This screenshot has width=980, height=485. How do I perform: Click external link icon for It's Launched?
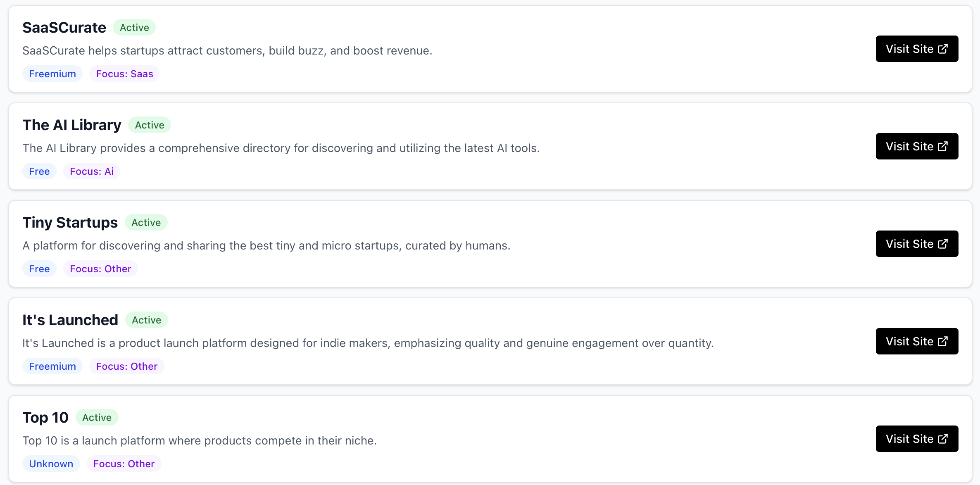tap(943, 341)
